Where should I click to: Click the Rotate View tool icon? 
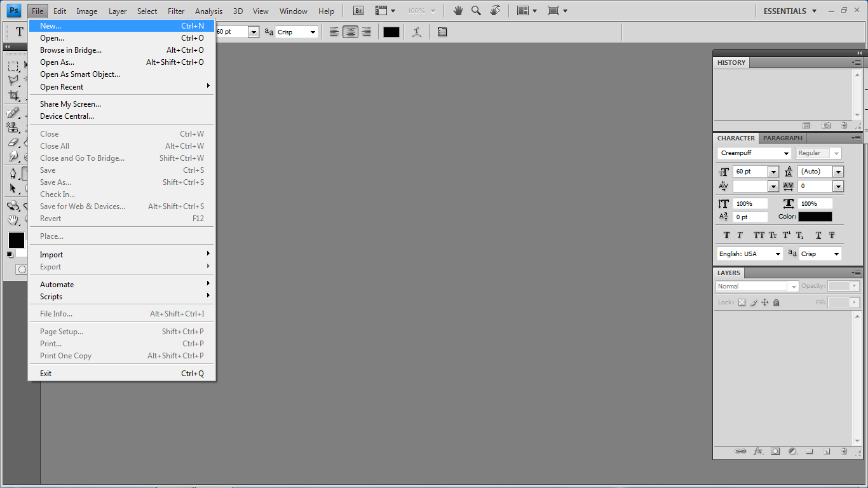point(495,11)
